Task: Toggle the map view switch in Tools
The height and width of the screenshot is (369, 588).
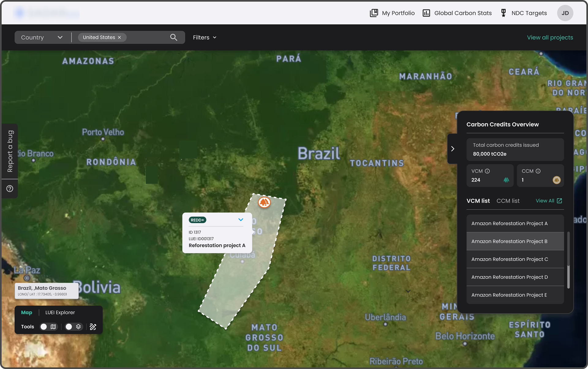Action: [x=49, y=327]
